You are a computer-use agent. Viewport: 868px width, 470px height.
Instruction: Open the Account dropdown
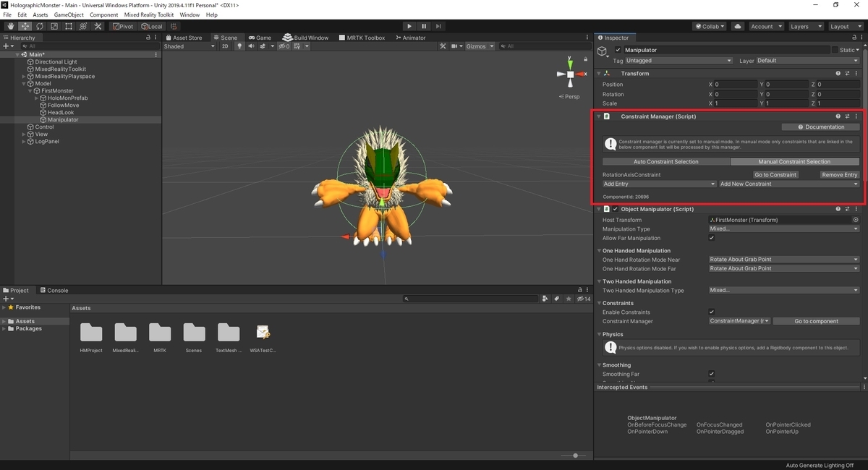click(x=765, y=26)
